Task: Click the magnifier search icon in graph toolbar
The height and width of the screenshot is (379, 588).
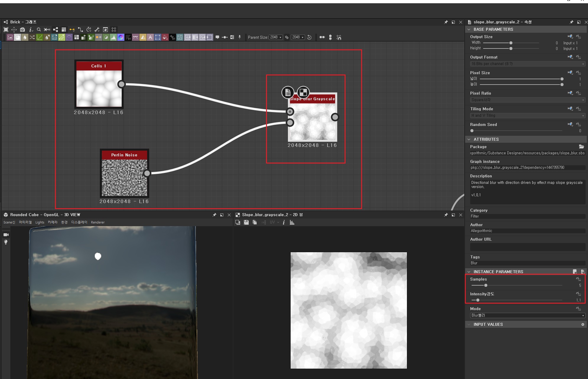Action: (39, 30)
